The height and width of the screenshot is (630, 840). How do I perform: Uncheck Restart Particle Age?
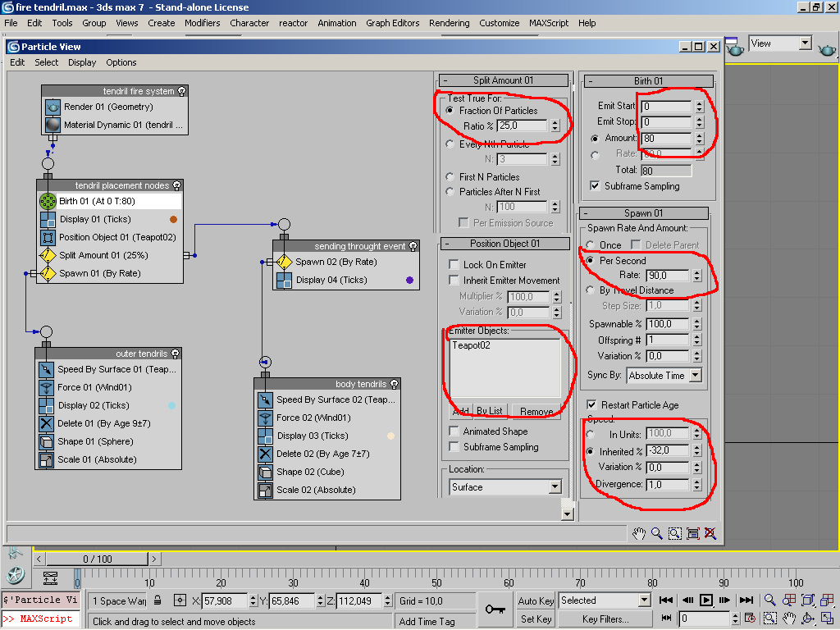591,405
